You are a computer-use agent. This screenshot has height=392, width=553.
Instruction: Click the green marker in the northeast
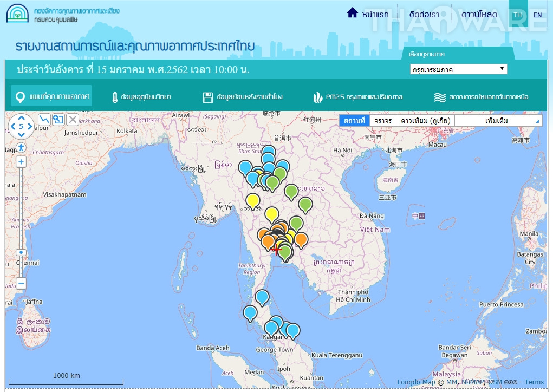click(x=305, y=205)
